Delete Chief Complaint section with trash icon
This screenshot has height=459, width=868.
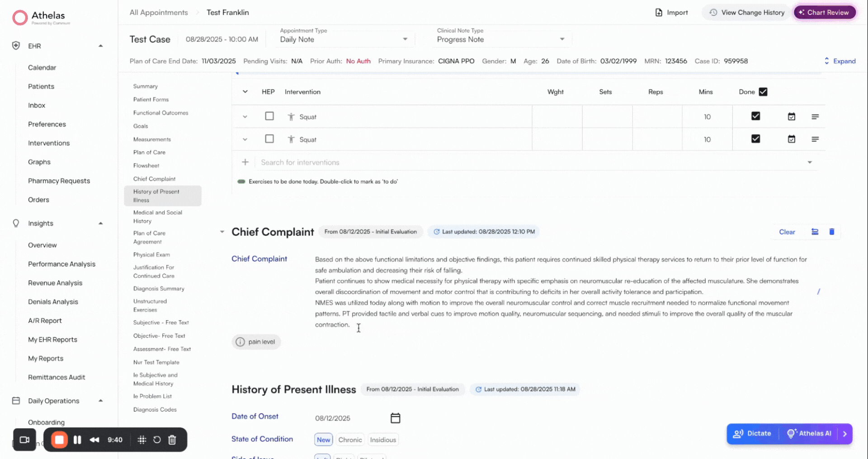click(x=831, y=232)
